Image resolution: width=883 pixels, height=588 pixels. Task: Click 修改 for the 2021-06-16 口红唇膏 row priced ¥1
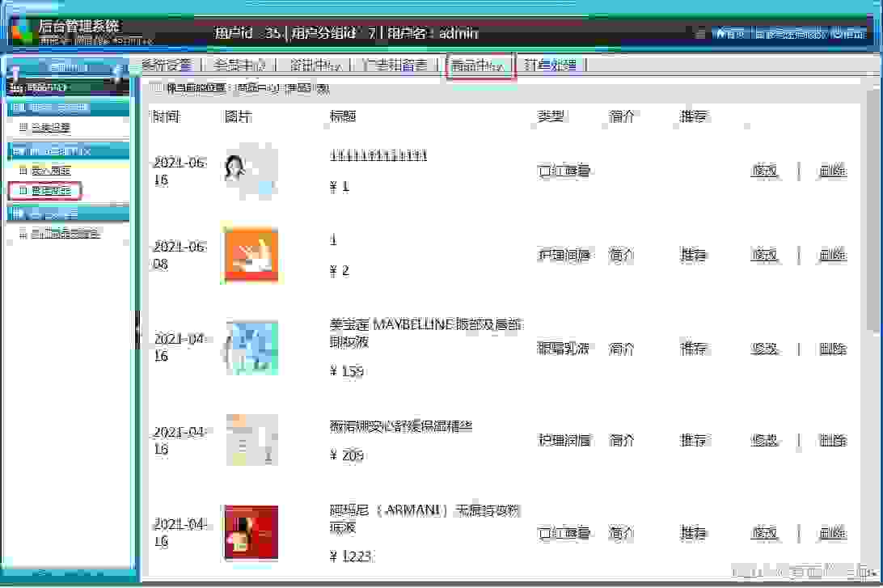pos(764,170)
